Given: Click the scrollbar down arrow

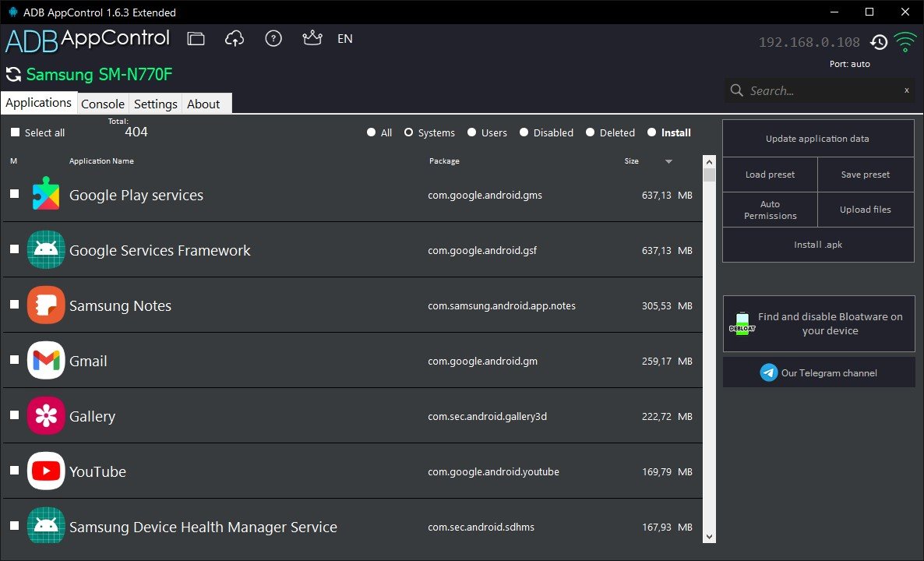Looking at the screenshot, I should pos(709,537).
